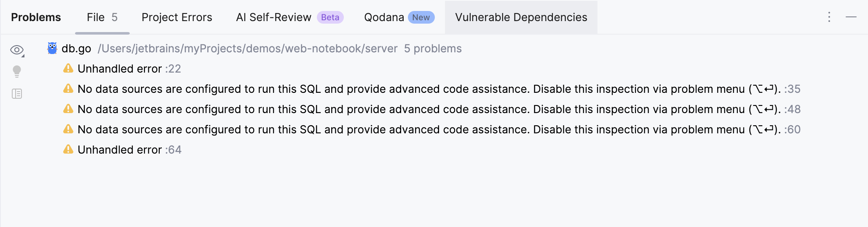Click warning icon beside Unhandled error :22
This screenshot has height=227, width=868.
(68, 68)
